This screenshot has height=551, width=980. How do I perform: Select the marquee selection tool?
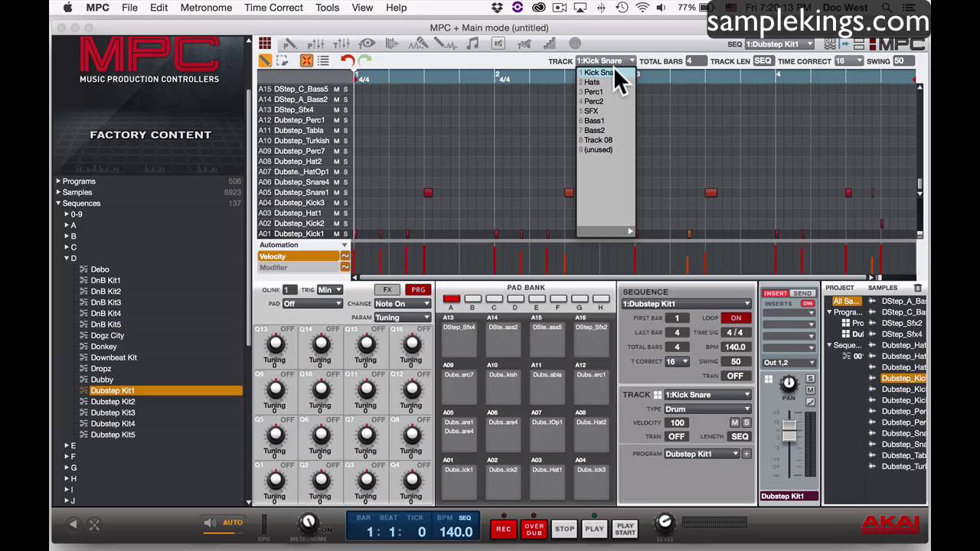[x=283, y=61]
